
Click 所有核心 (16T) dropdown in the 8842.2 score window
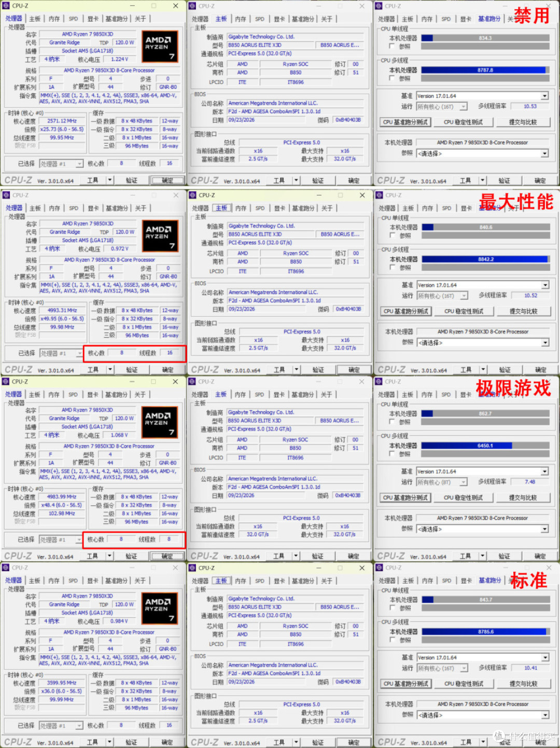[x=443, y=296]
